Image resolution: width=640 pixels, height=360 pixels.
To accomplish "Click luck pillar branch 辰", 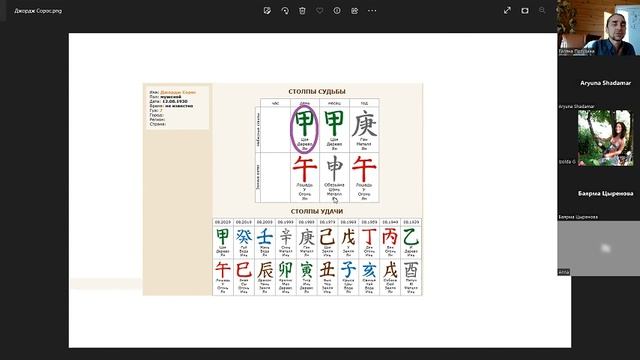I will pyautogui.click(x=264, y=270).
